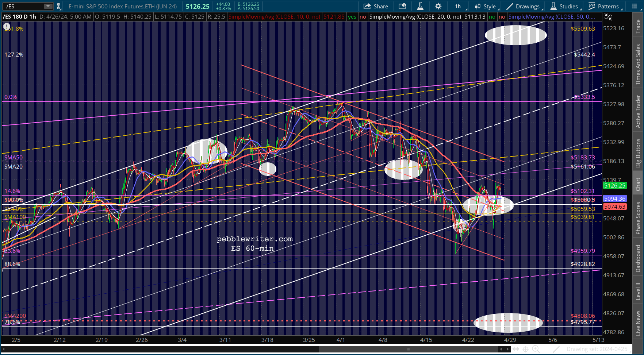
Task: Click the +44.00 net change value
Action: 223,4
